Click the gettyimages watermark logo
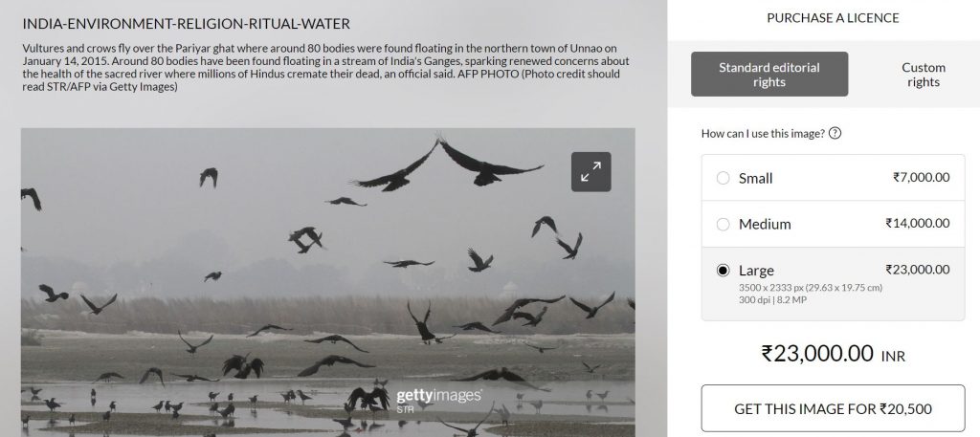Image resolution: width=980 pixels, height=437 pixels. tap(438, 396)
